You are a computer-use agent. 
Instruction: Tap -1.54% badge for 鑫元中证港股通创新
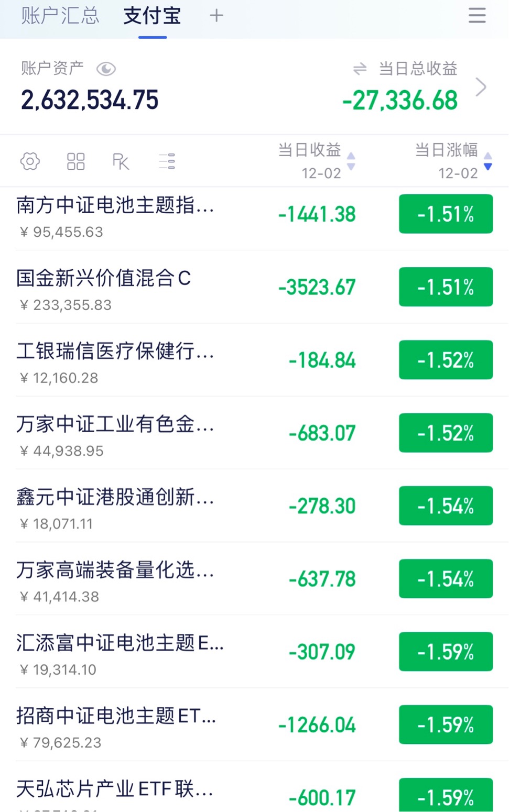click(446, 506)
